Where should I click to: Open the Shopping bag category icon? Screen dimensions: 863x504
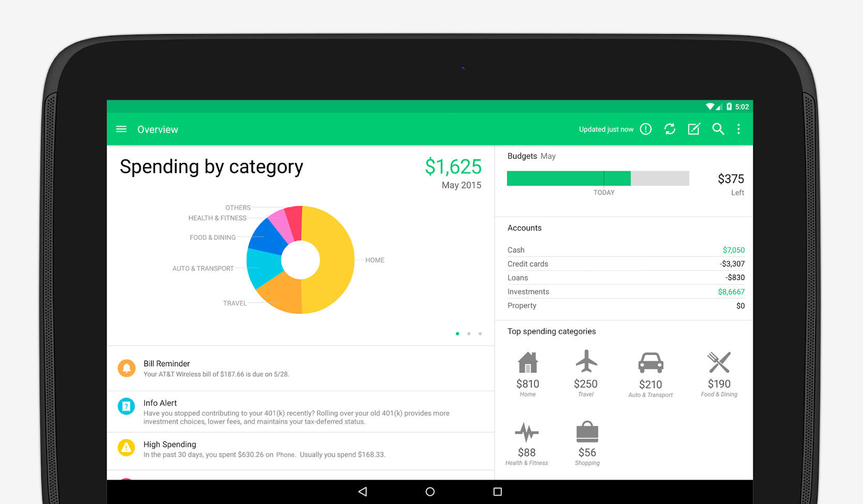pyautogui.click(x=587, y=432)
